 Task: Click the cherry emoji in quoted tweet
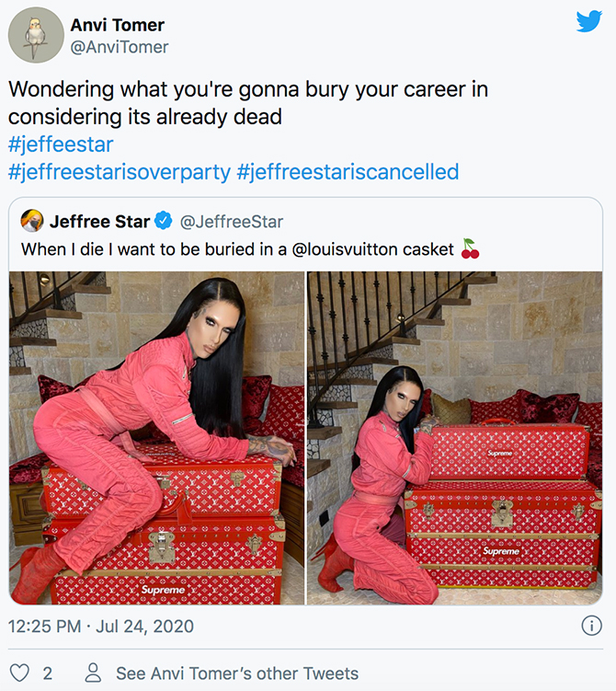(x=470, y=248)
